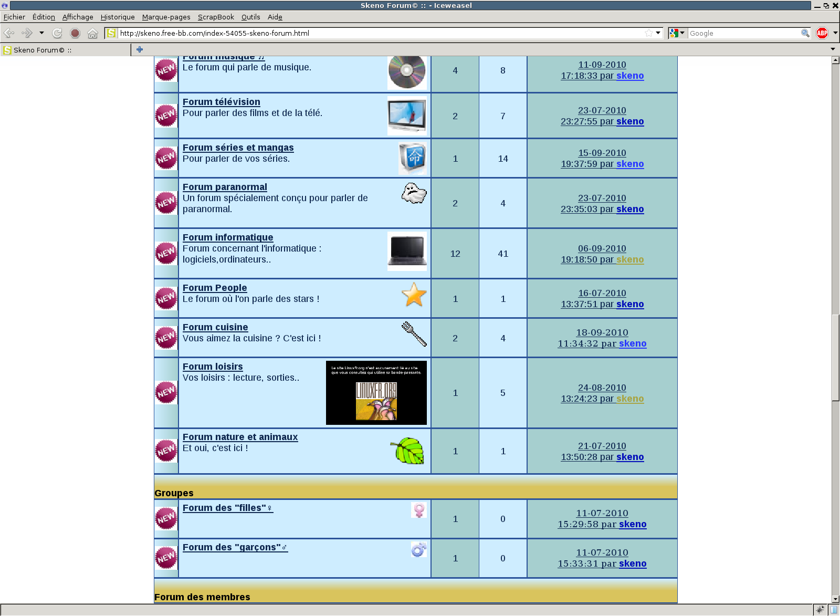Open the Adblock Plus icon
The width and height of the screenshot is (840, 616).
[822, 33]
